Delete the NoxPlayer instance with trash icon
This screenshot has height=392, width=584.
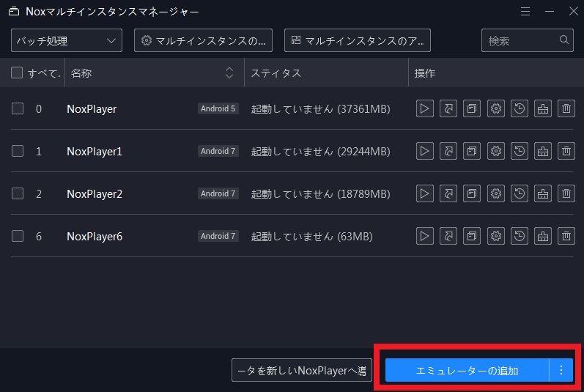[566, 108]
